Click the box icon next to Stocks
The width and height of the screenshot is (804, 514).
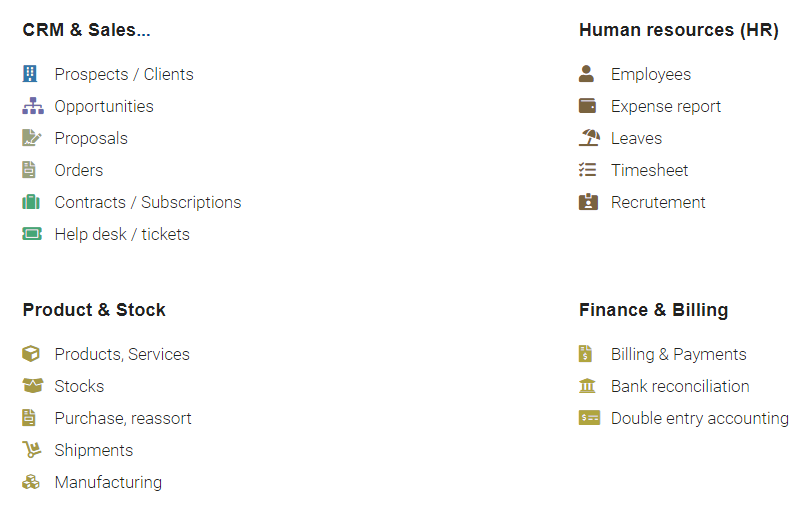coord(32,386)
